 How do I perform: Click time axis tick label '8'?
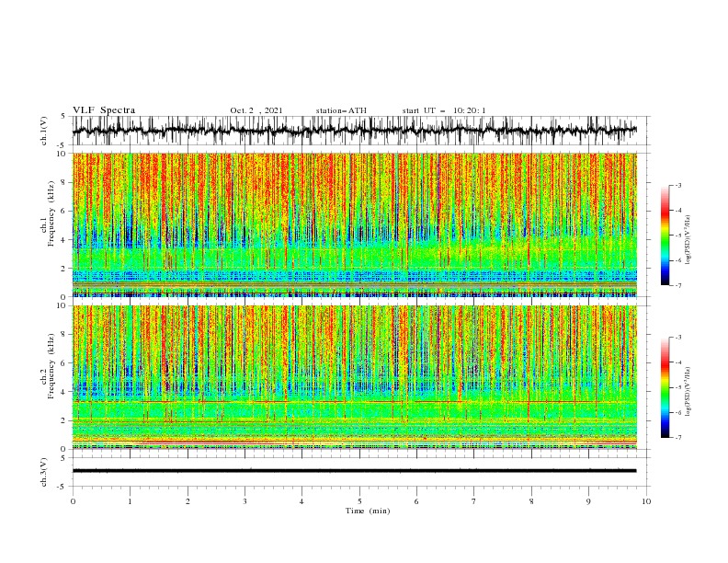coord(531,501)
